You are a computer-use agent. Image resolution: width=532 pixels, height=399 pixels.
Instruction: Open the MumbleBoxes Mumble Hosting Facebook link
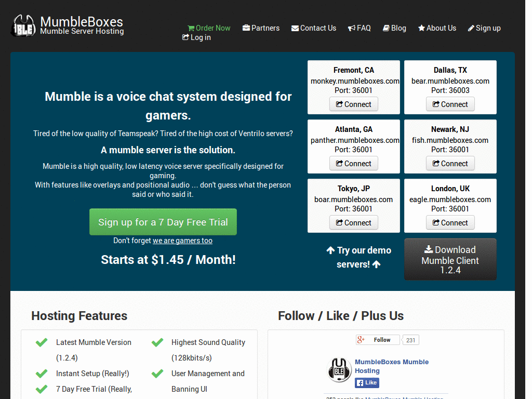pyautogui.click(x=392, y=366)
